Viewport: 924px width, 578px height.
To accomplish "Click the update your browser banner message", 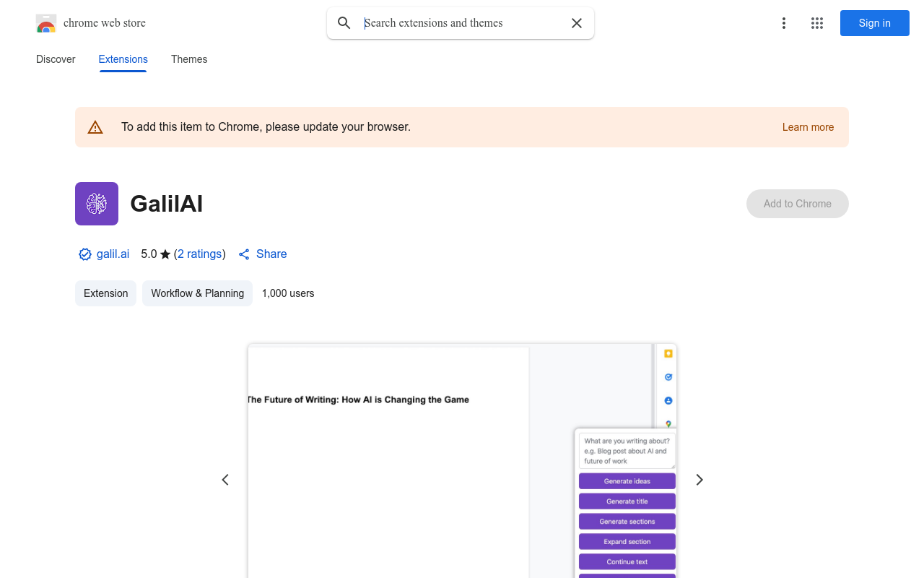I will click(266, 127).
